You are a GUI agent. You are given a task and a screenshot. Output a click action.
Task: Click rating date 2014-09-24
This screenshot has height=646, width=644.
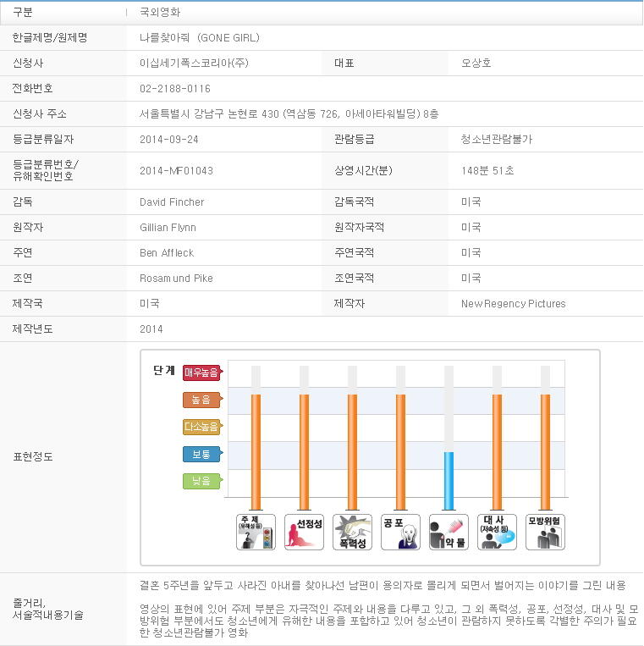168,139
